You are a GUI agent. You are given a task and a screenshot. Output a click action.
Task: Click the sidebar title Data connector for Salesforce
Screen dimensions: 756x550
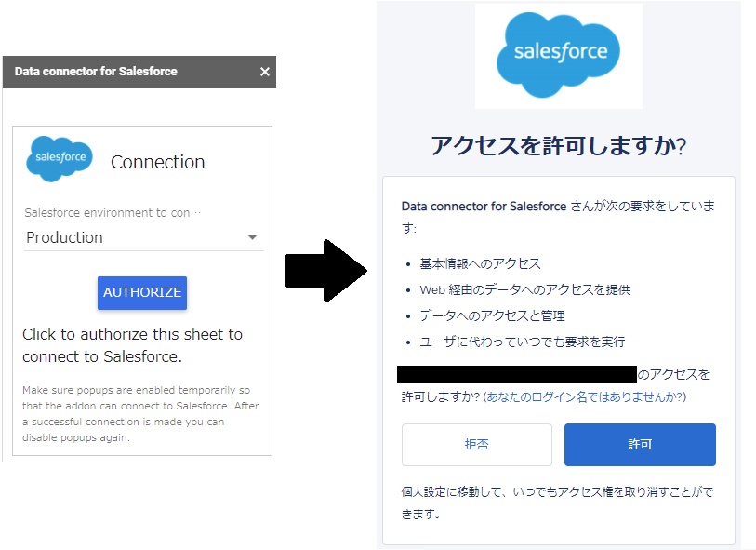tap(96, 71)
